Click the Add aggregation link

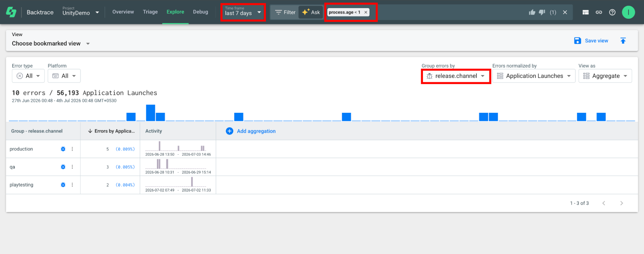point(256,131)
